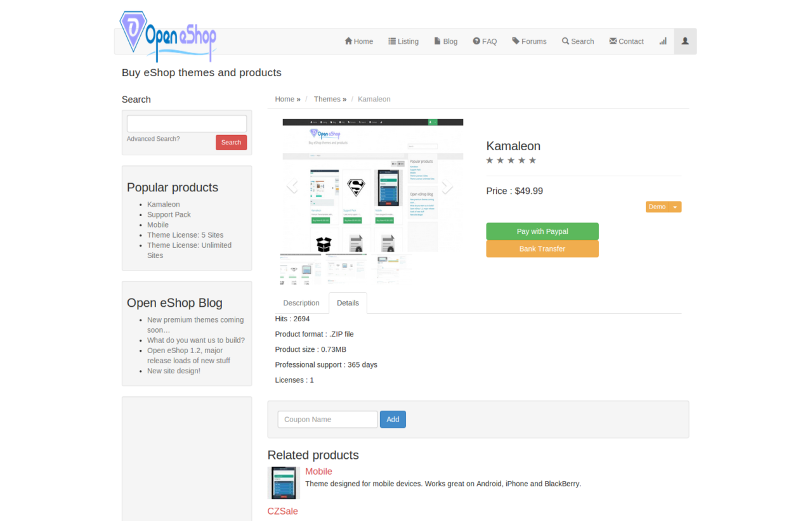This screenshot has width=812, height=521.
Task: Open the Home nav item
Action: point(359,41)
